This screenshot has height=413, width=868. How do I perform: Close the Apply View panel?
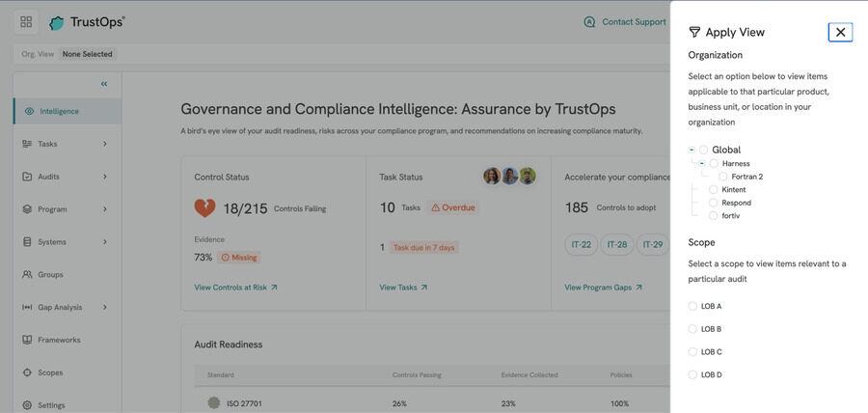840,32
